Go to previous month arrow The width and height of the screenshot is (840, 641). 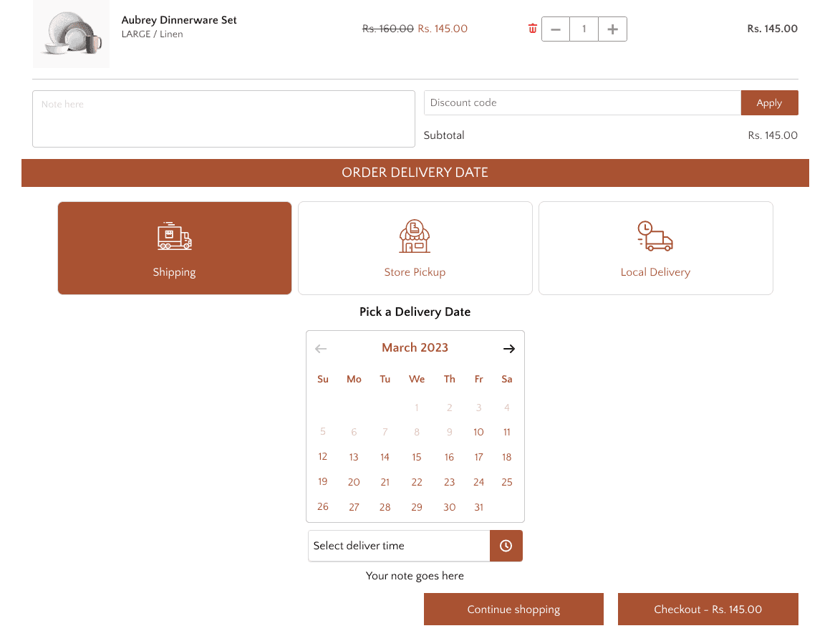(x=321, y=349)
